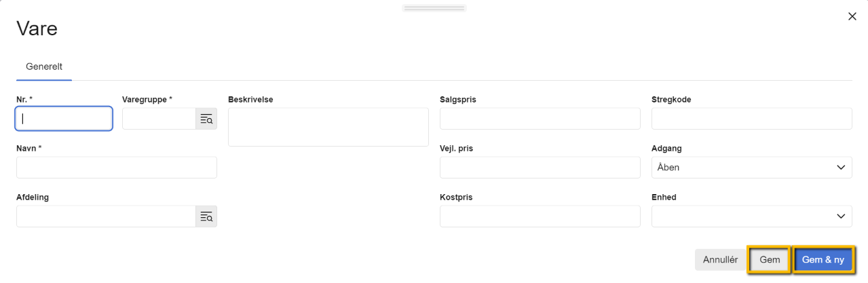This screenshot has height=283, width=868.
Task: Focus the Nr. input field
Action: pos(64,119)
